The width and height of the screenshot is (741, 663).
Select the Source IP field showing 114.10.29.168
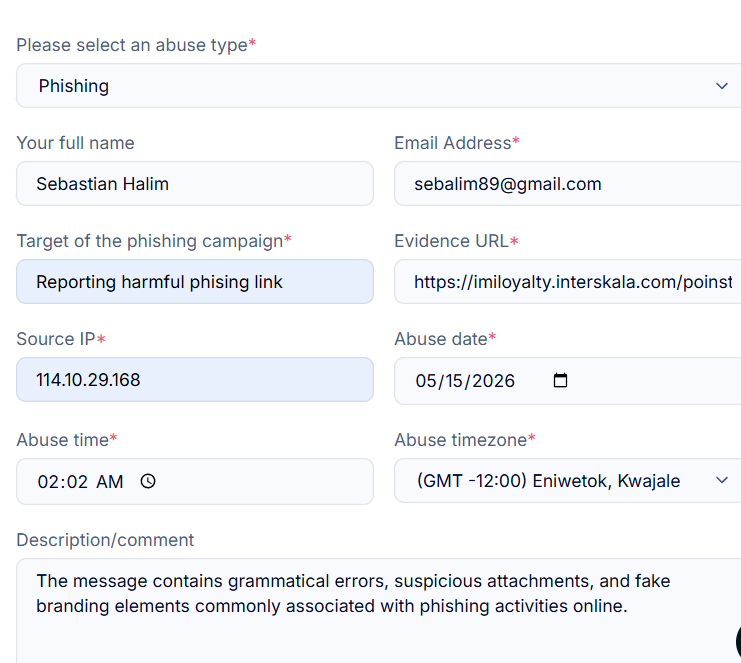[x=195, y=379]
